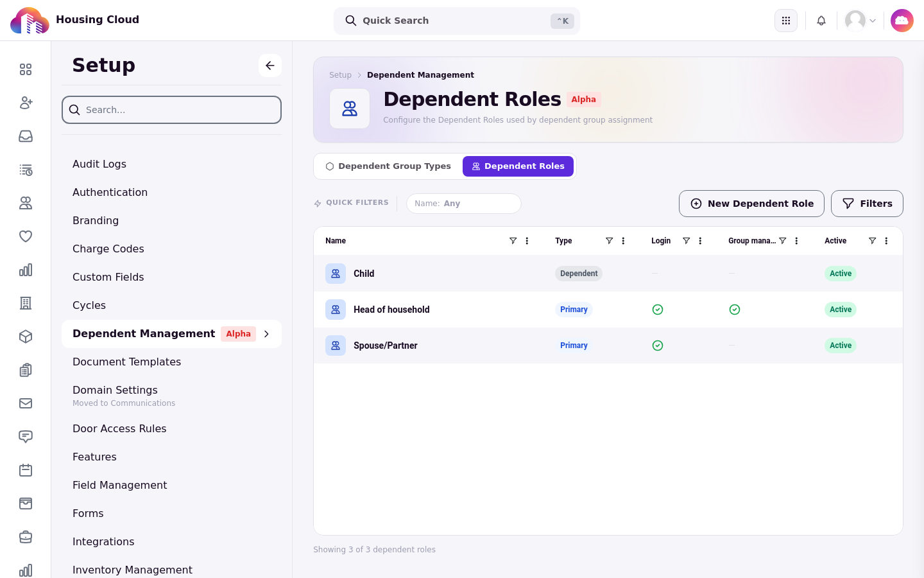Open the dashboard grid icon in left rail
Screen dimensions: 924x578
tap(26, 69)
